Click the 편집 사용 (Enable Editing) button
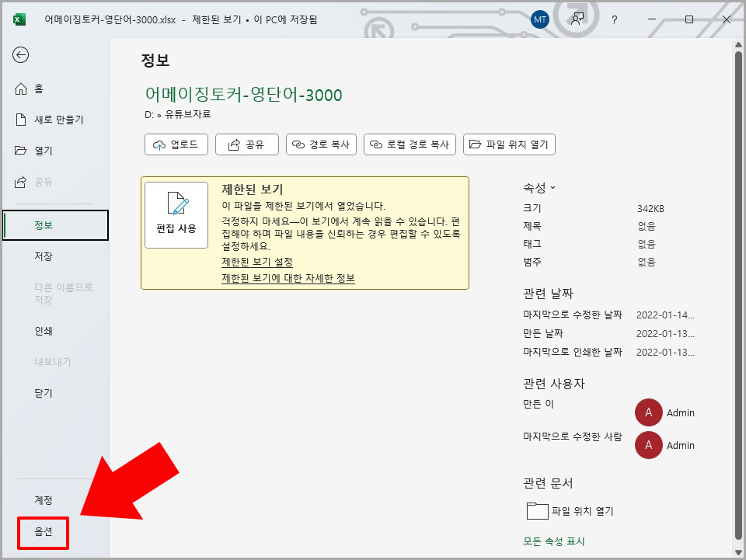The width and height of the screenshot is (746, 560). point(176,214)
